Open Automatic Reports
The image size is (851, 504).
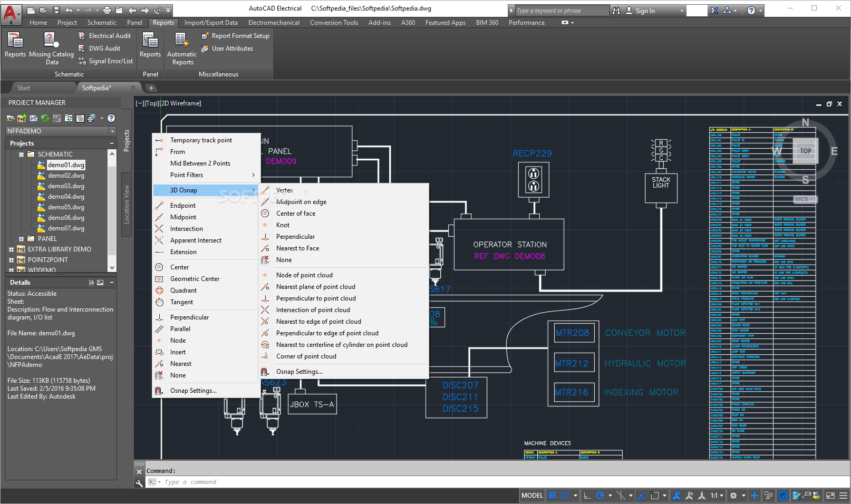(x=182, y=49)
